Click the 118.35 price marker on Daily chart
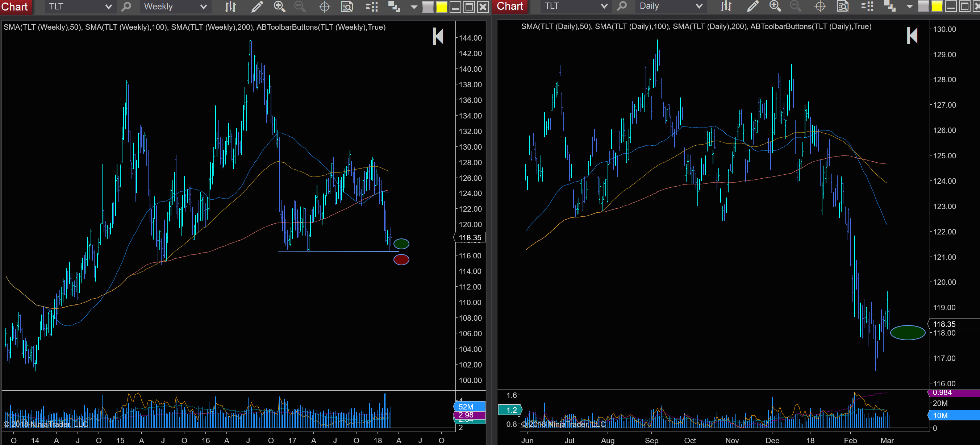The image size is (980, 445). click(x=955, y=324)
